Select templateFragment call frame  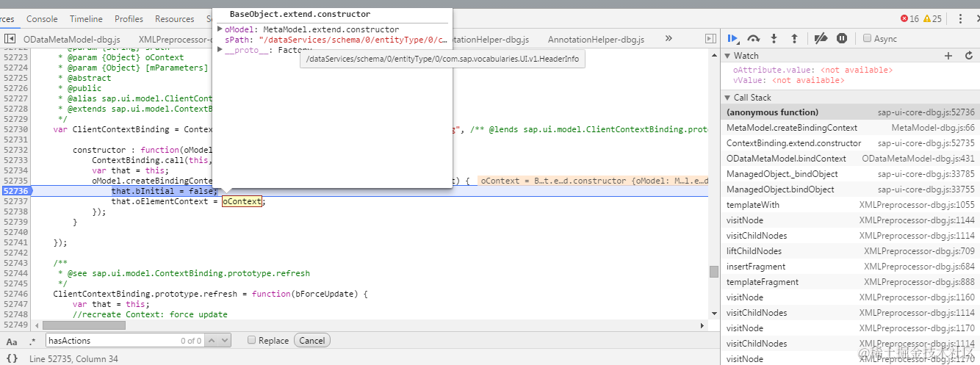(850, 282)
